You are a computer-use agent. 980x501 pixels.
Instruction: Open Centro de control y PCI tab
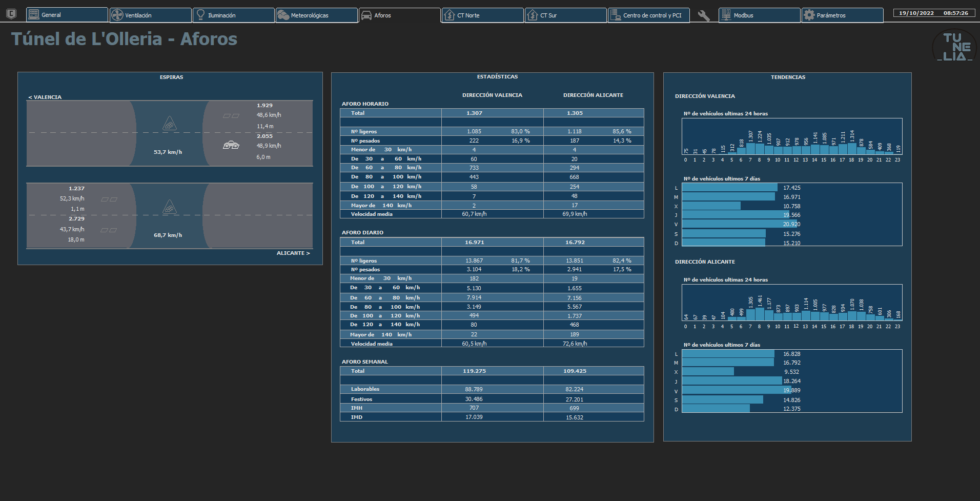tap(649, 15)
